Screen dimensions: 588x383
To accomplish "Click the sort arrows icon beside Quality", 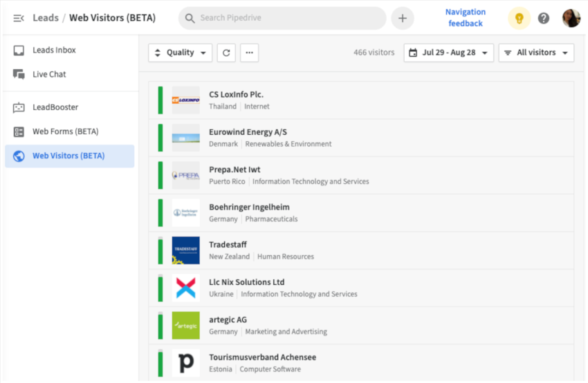I will pos(158,53).
